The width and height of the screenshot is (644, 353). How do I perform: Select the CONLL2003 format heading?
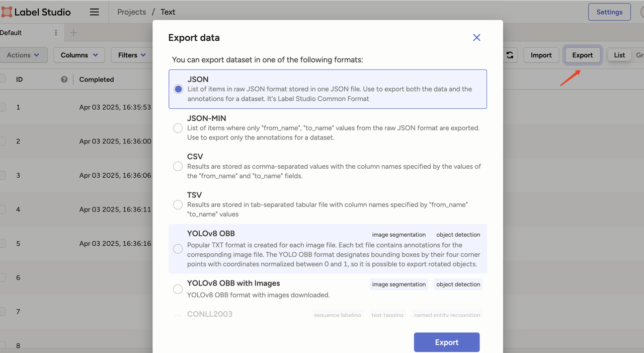[210, 314]
